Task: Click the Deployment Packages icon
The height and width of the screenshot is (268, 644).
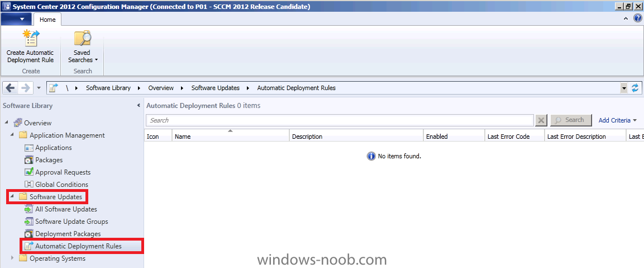Action: (x=28, y=234)
